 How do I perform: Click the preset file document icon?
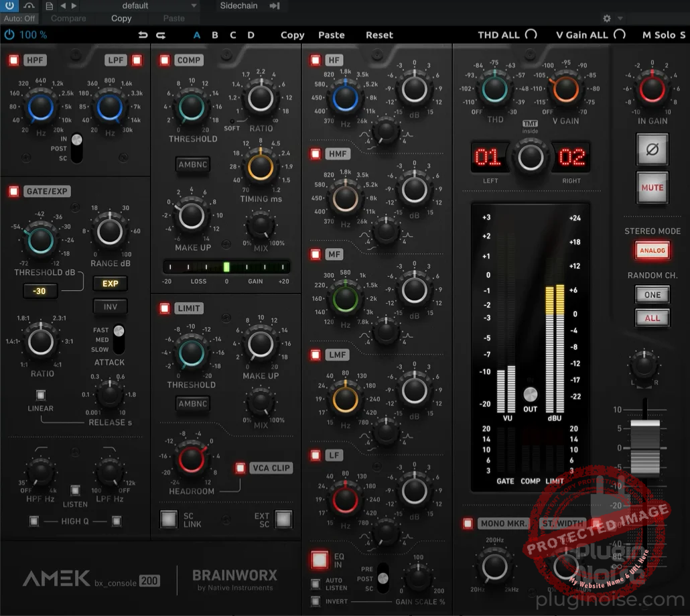click(50, 6)
